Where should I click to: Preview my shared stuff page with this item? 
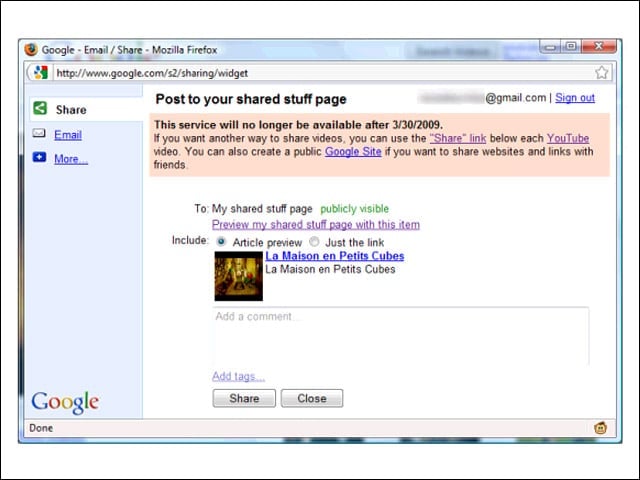pyautogui.click(x=316, y=224)
